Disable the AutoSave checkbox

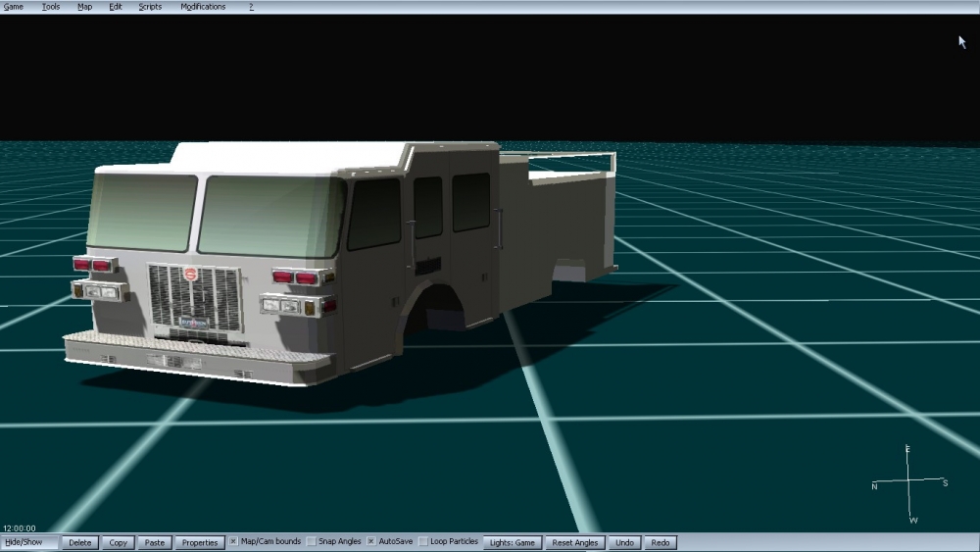[x=371, y=542]
